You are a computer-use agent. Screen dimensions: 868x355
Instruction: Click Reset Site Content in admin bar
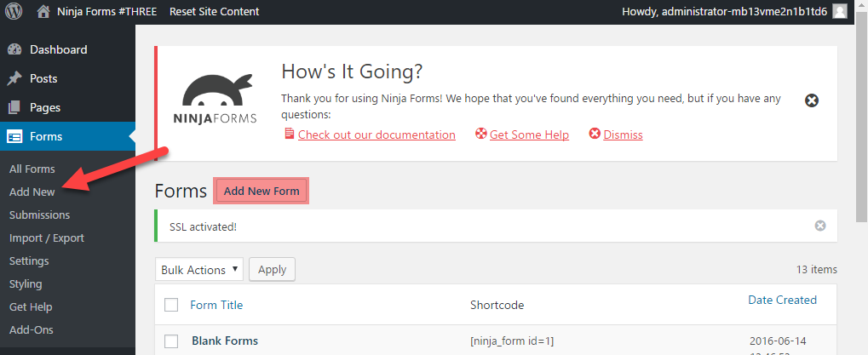pyautogui.click(x=215, y=12)
